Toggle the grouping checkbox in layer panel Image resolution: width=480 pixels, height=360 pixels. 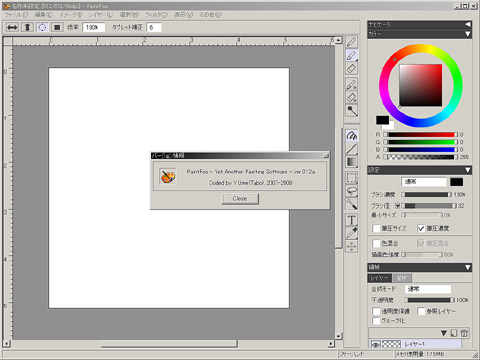coord(376,321)
